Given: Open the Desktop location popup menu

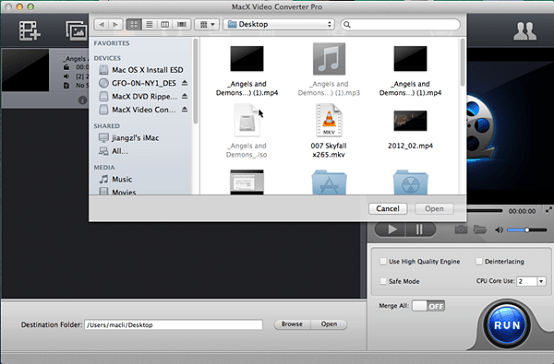Looking at the screenshot, I should point(279,24).
